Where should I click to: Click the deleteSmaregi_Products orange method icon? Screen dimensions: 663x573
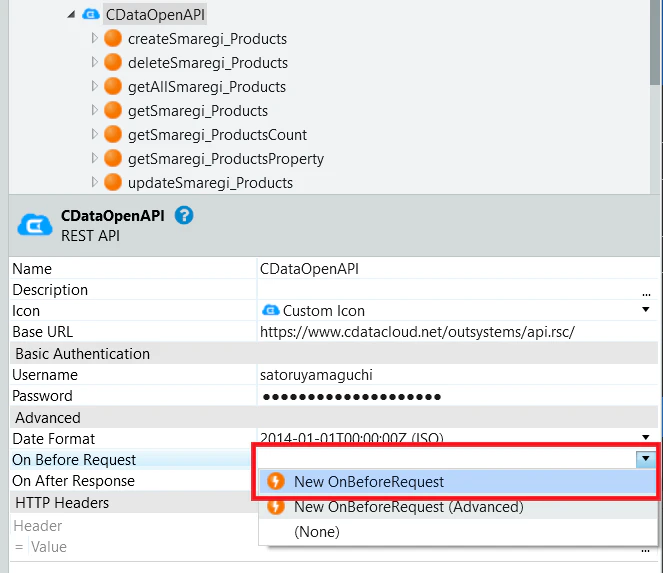tap(113, 63)
